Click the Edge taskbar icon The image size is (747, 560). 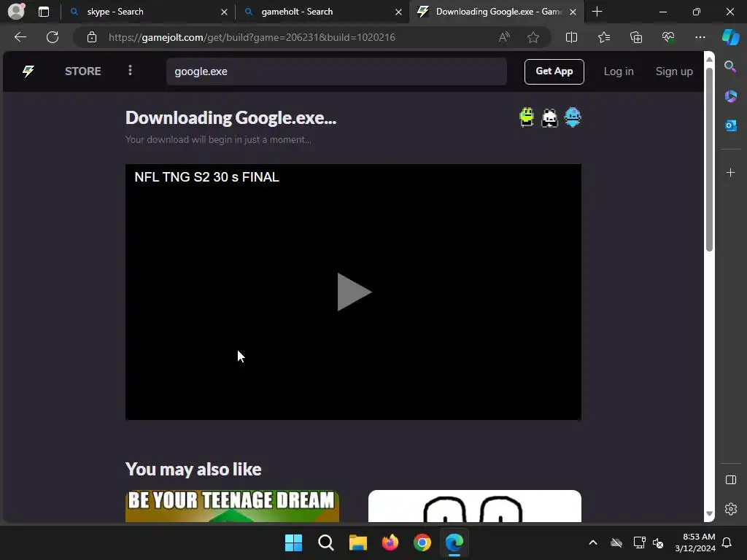click(x=454, y=542)
